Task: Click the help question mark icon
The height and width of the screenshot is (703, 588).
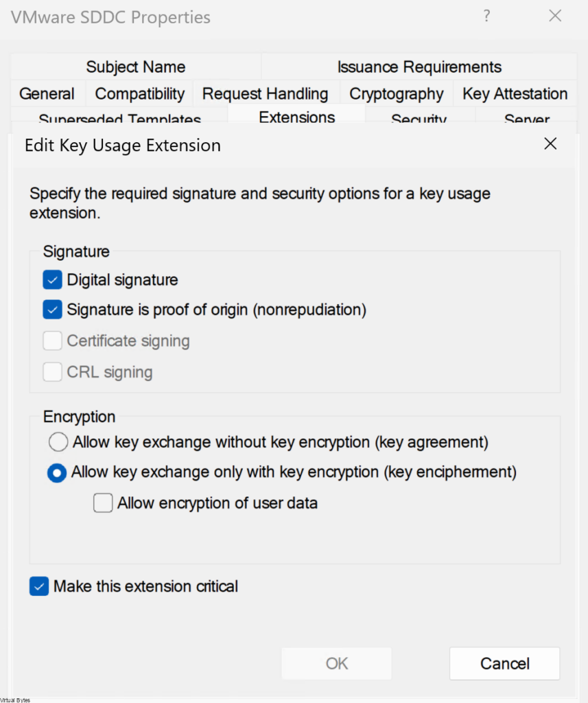Action: click(x=486, y=16)
